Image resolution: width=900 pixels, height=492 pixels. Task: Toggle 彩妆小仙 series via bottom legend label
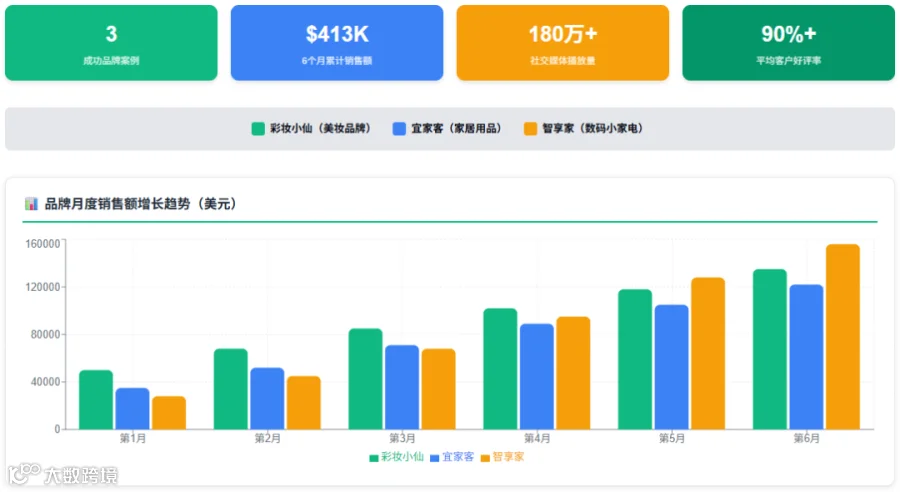(x=402, y=457)
